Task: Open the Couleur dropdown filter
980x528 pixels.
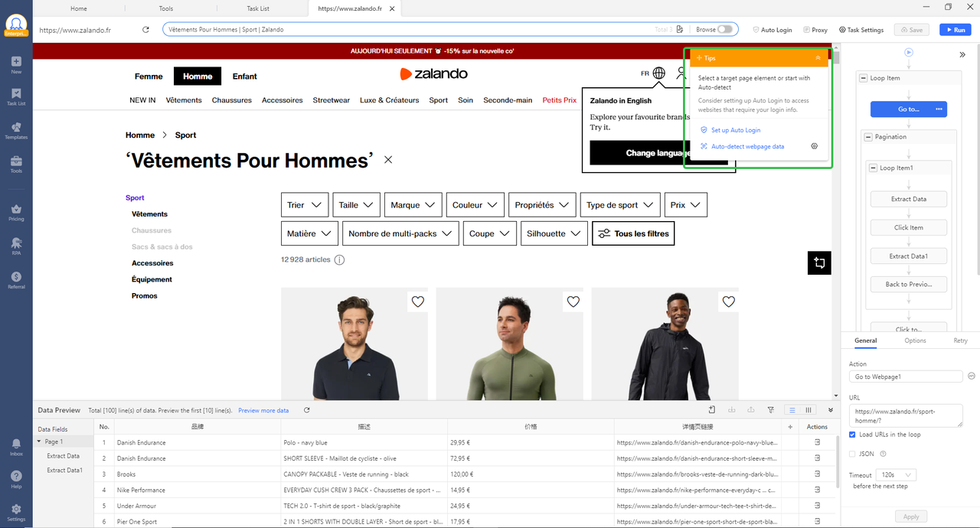Action: pos(475,205)
